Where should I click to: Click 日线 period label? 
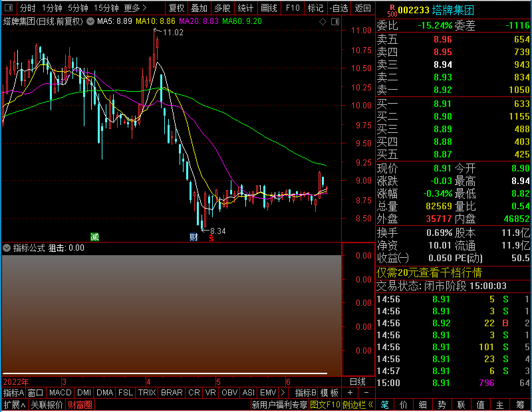pos(358,382)
